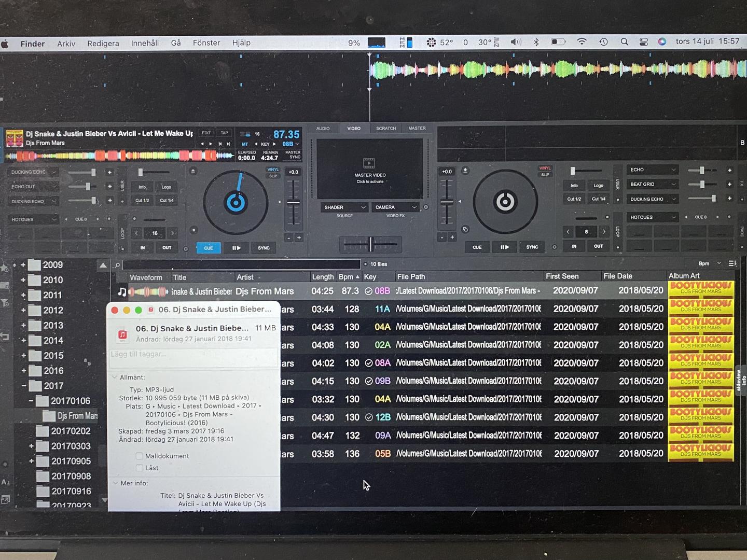747x560 pixels.
Task: Open the Redigera menu
Action: [x=103, y=44]
